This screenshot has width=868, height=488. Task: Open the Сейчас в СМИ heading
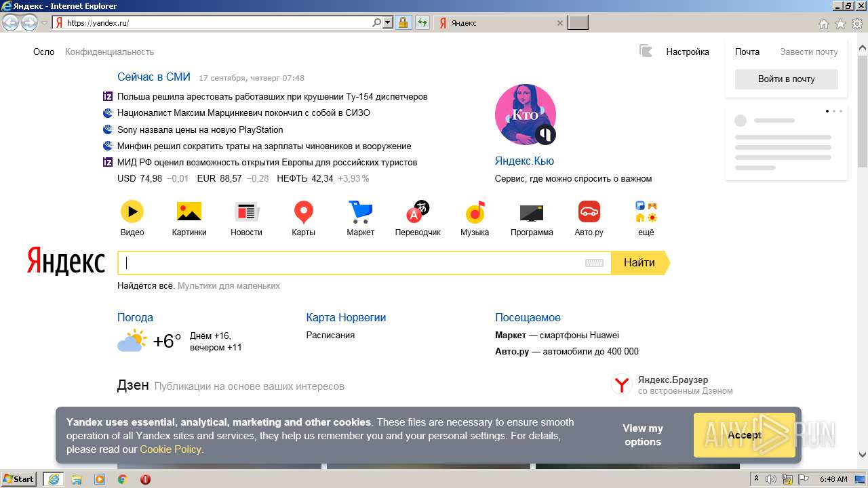click(x=154, y=77)
